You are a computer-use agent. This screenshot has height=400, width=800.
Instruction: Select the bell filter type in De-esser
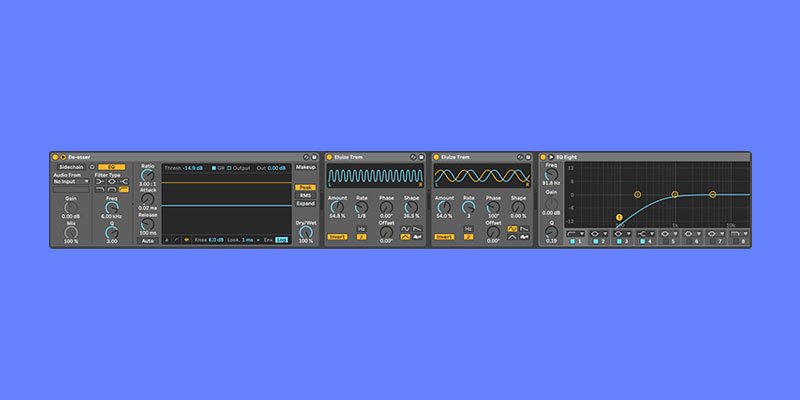tap(112, 182)
